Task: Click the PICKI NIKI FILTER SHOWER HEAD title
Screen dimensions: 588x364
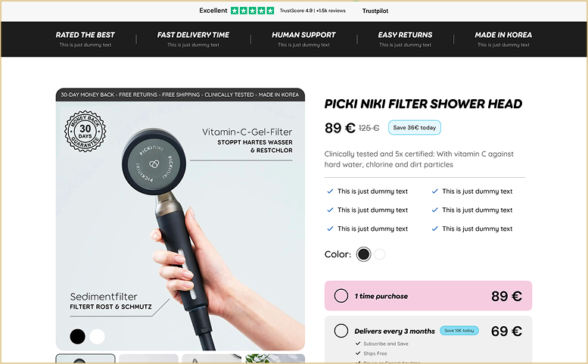Action: click(423, 104)
